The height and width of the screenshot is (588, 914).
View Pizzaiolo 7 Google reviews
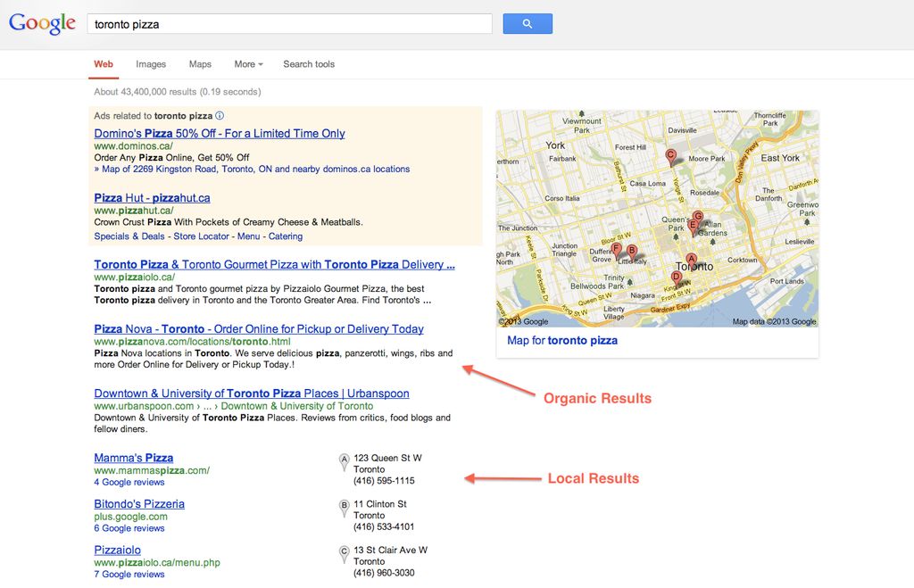[x=129, y=574]
